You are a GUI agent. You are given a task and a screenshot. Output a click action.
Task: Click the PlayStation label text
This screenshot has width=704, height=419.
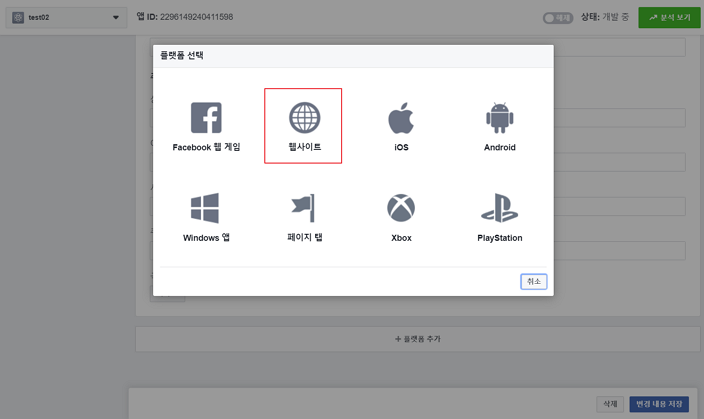point(500,238)
